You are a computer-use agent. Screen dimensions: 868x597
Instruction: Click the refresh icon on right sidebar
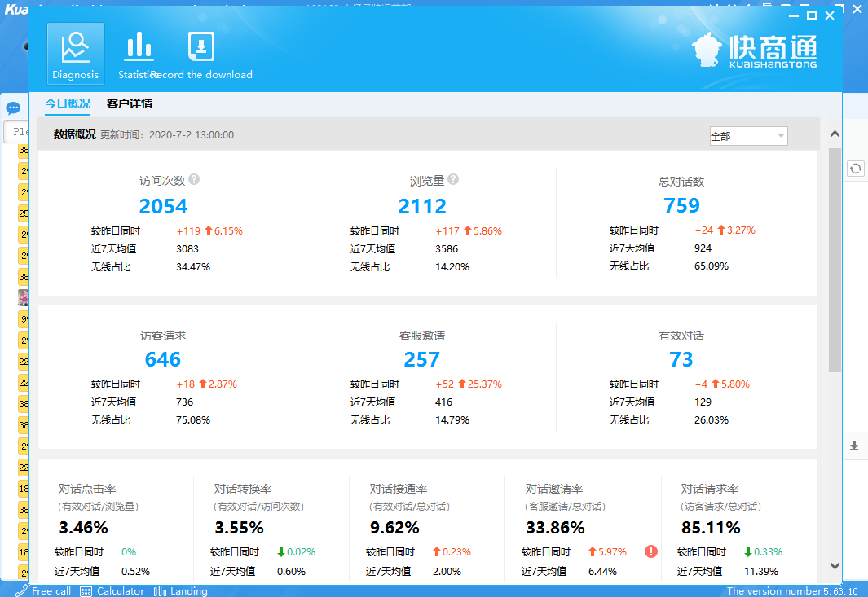(855, 169)
